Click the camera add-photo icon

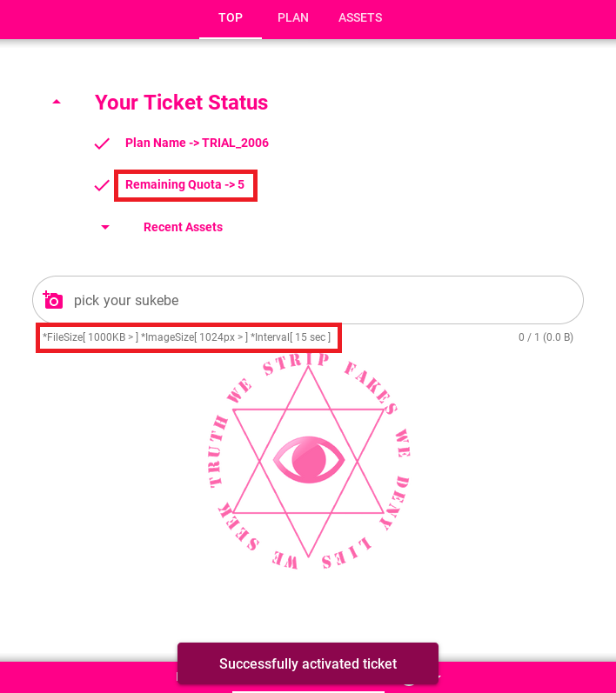tap(52, 300)
